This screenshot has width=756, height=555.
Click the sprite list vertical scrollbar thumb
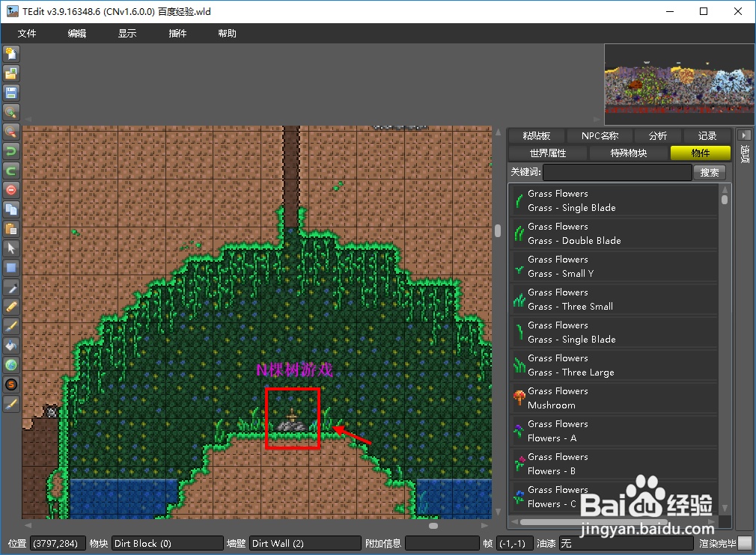point(725,200)
